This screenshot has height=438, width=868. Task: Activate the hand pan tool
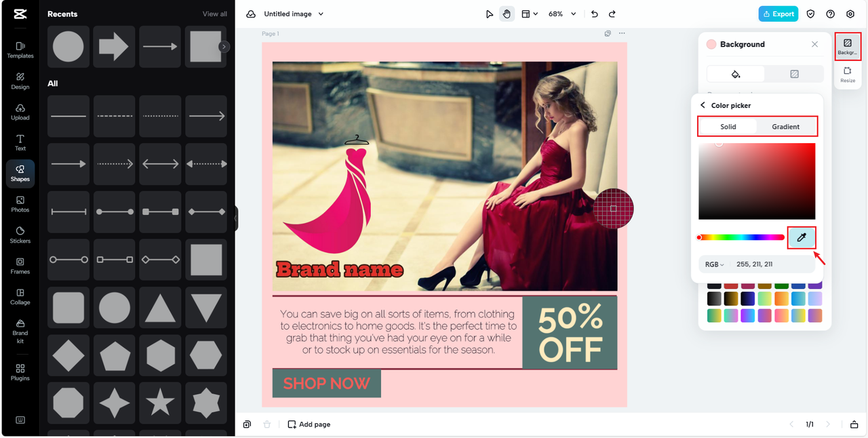(x=507, y=14)
